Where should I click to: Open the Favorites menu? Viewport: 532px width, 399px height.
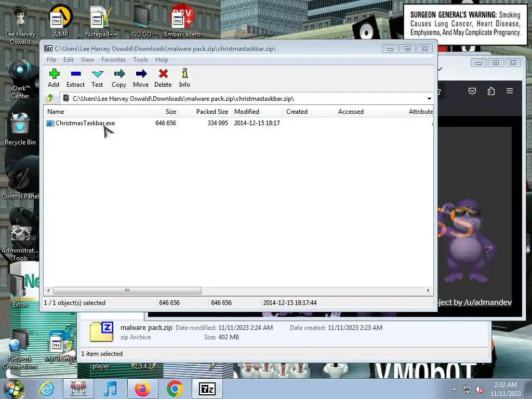point(114,60)
